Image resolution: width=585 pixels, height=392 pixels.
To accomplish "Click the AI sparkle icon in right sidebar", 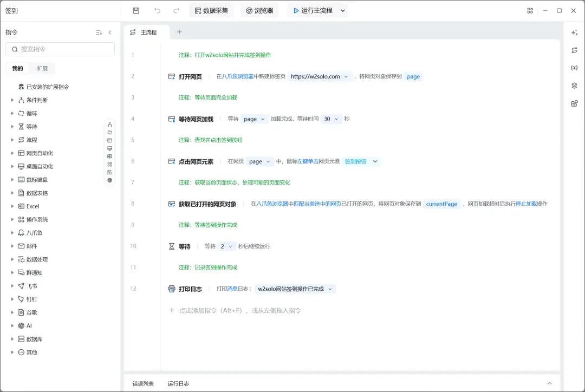I will [574, 32].
